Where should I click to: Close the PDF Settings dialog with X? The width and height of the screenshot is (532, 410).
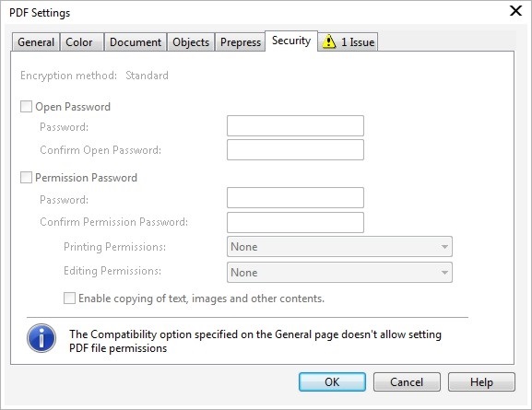[515, 10]
